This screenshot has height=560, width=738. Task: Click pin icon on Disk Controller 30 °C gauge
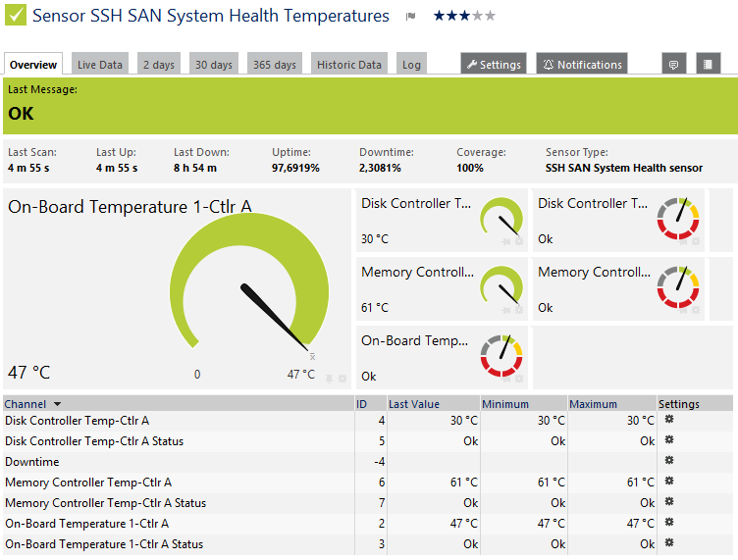point(506,241)
